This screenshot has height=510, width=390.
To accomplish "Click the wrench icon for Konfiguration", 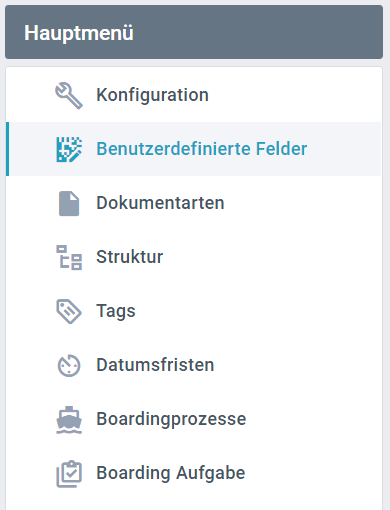I will [x=69, y=95].
